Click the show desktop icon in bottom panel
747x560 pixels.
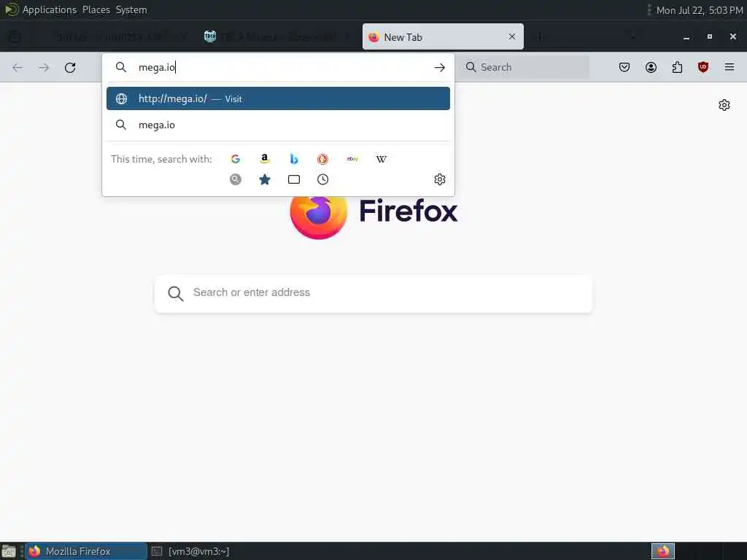click(9, 551)
